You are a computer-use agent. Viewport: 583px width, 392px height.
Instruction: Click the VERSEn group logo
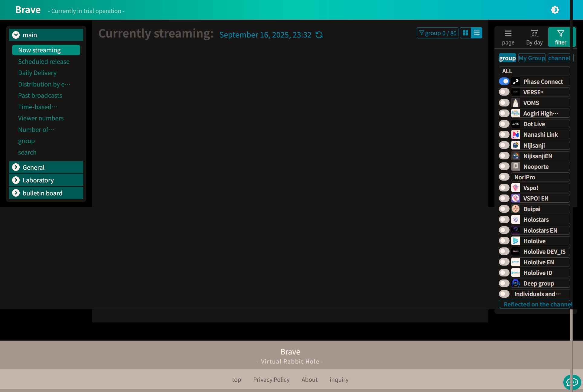pyautogui.click(x=516, y=92)
